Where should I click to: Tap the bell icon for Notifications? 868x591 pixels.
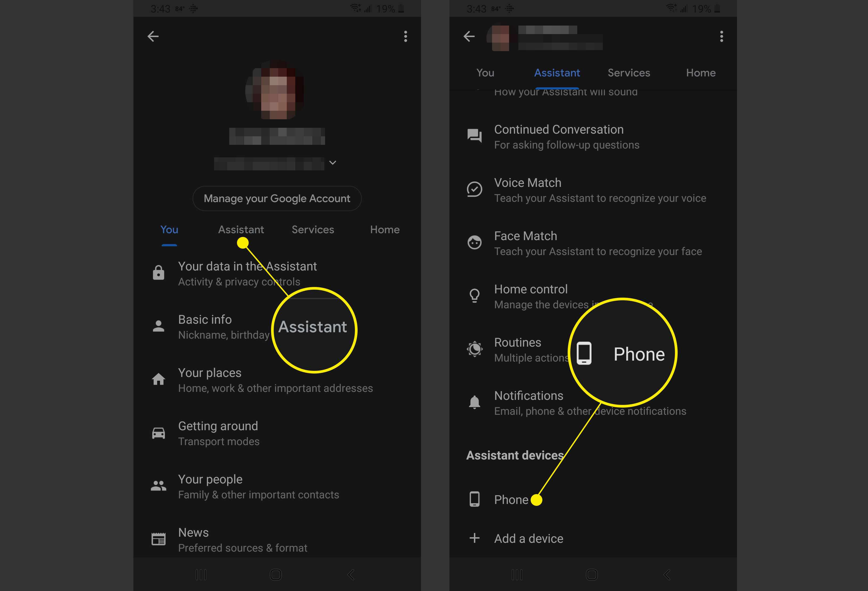474,403
